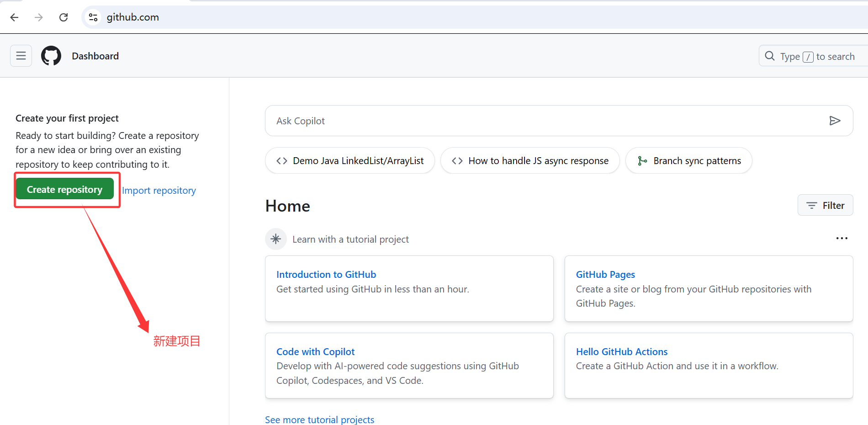Open the three-dot tutorial options menu

[842, 239]
